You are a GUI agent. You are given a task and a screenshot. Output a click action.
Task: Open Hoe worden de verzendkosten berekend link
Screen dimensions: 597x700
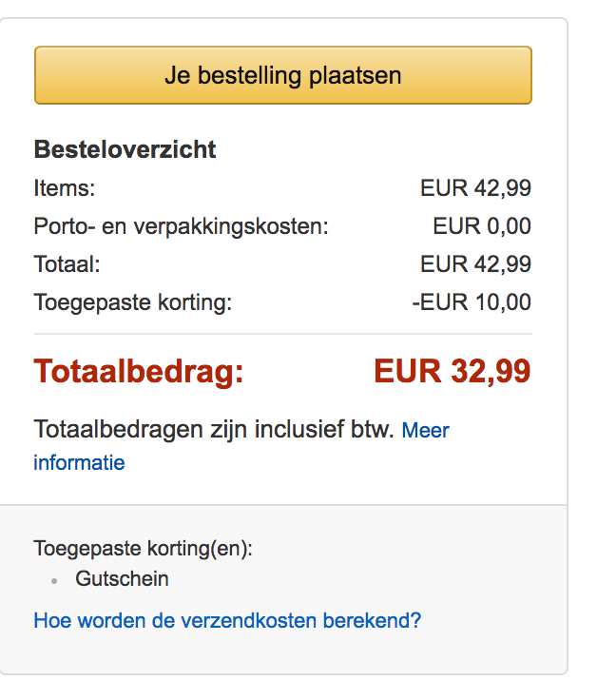click(x=227, y=621)
